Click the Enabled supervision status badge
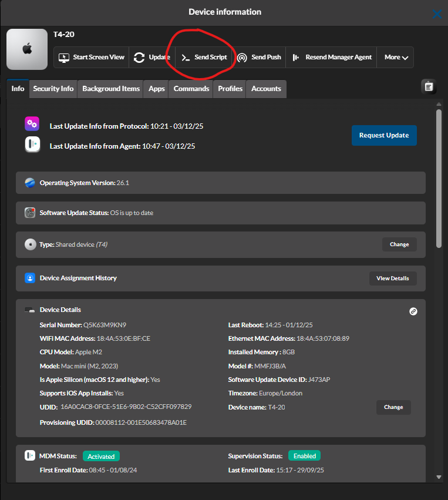This screenshot has height=500, width=448. tap(304, 456)
